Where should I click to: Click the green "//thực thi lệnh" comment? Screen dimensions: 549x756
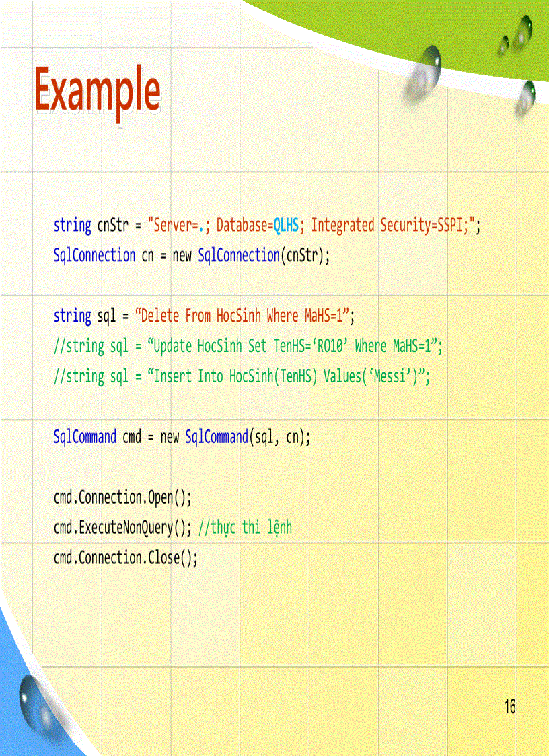coord(245,528)
